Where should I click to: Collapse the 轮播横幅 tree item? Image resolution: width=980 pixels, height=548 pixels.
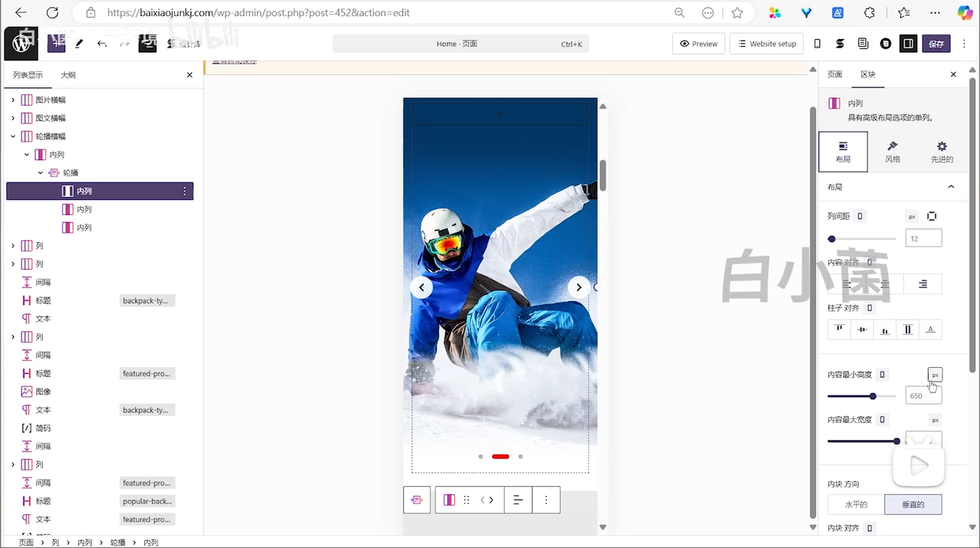[13, 136]
